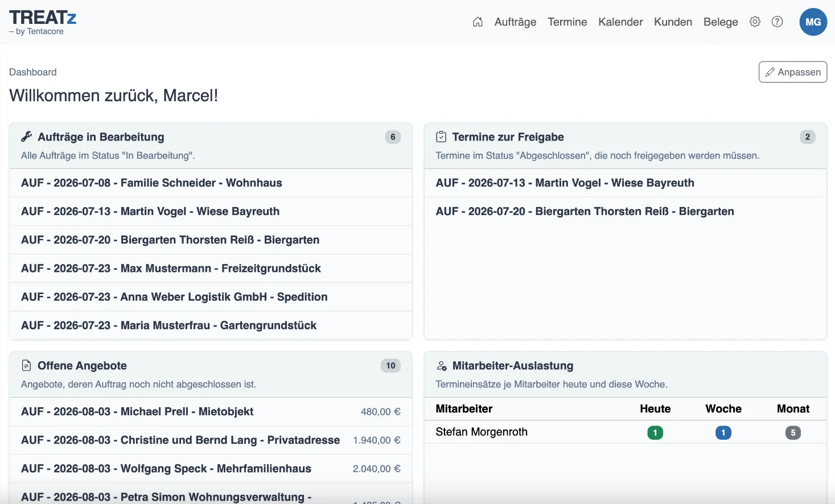
Task: Click the Heute column header
Action: (655, 408)
